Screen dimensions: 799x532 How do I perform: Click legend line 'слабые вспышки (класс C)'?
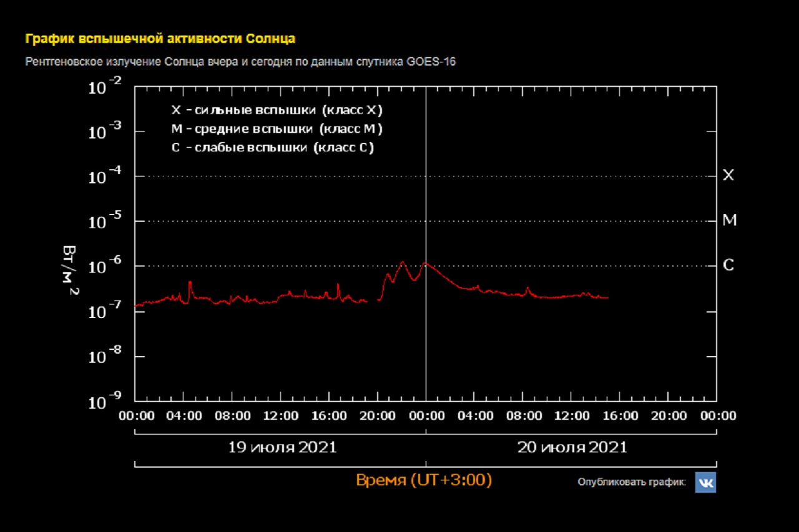pyautogui.click(x=272, y=148)
